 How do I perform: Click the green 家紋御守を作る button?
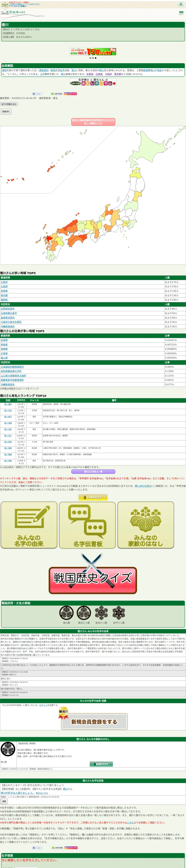click(101, 764)
